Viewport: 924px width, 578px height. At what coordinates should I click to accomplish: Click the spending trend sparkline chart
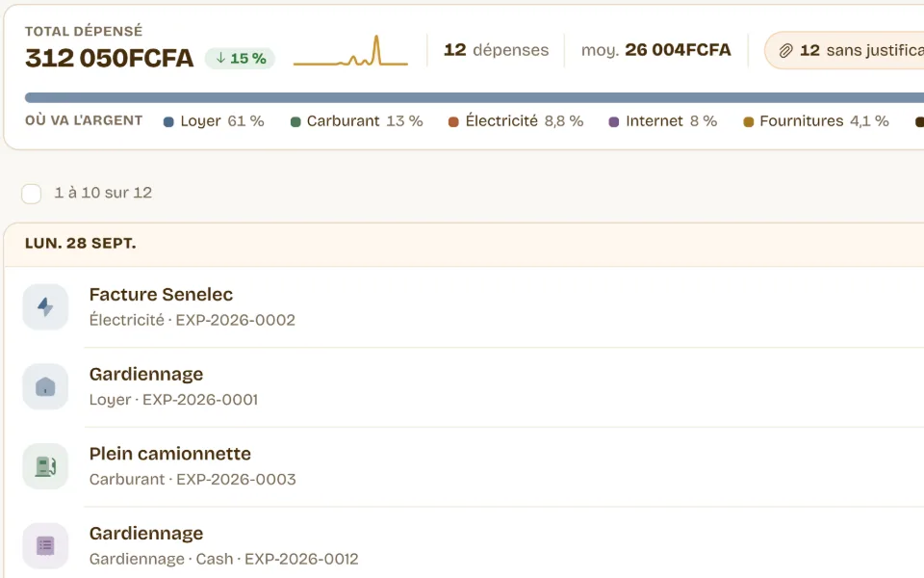click(x=350, y=51)
